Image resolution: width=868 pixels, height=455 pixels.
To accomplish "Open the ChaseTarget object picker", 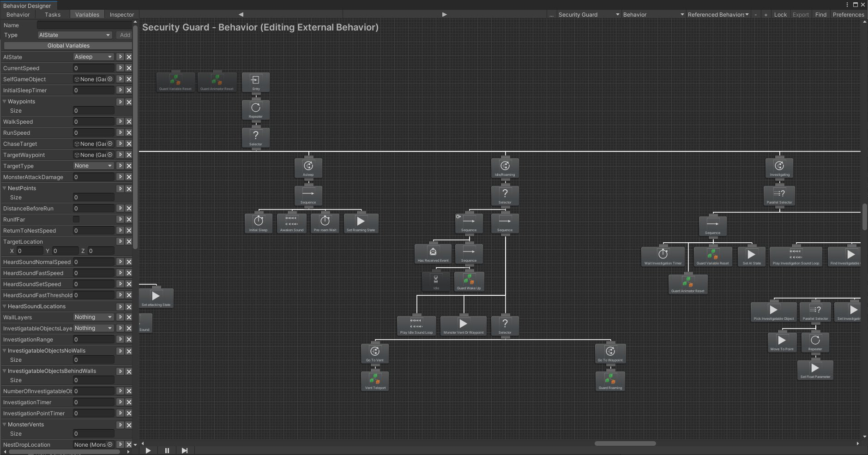I will [x=110, y=144].
